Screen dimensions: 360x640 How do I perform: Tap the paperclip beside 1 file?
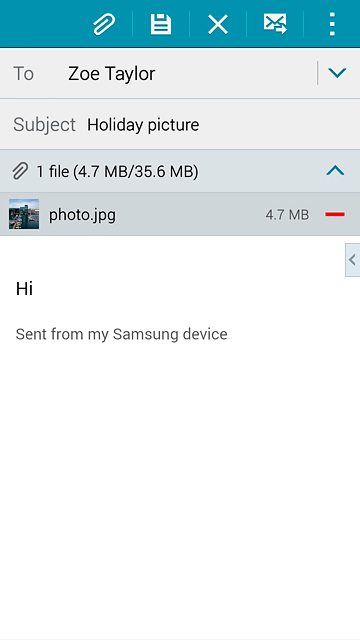[x=20, y=171]
